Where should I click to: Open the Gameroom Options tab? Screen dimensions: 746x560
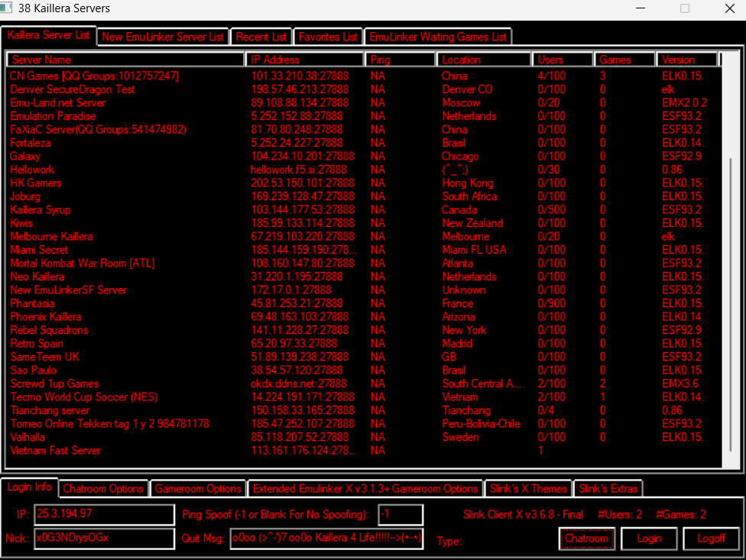point(198,489)
